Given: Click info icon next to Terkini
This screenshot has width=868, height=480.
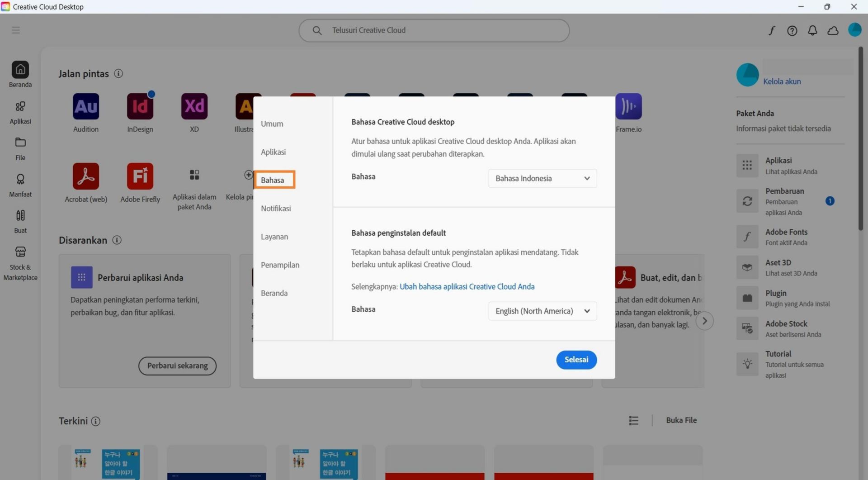Looking at the screenshot, I should 95,421.
